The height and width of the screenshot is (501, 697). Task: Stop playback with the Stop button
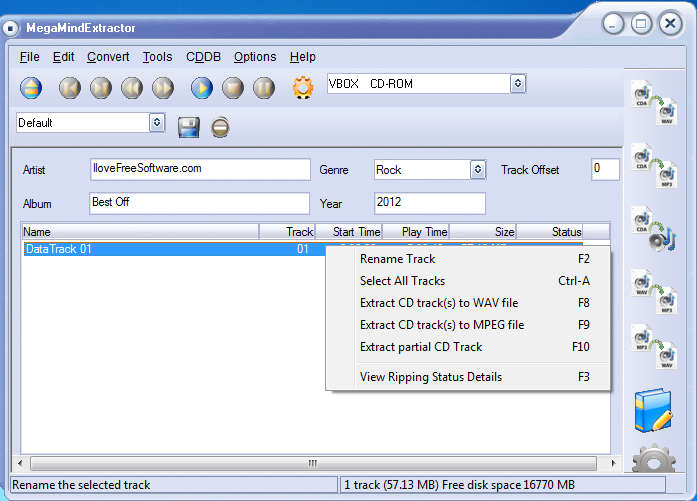point(233,88)
